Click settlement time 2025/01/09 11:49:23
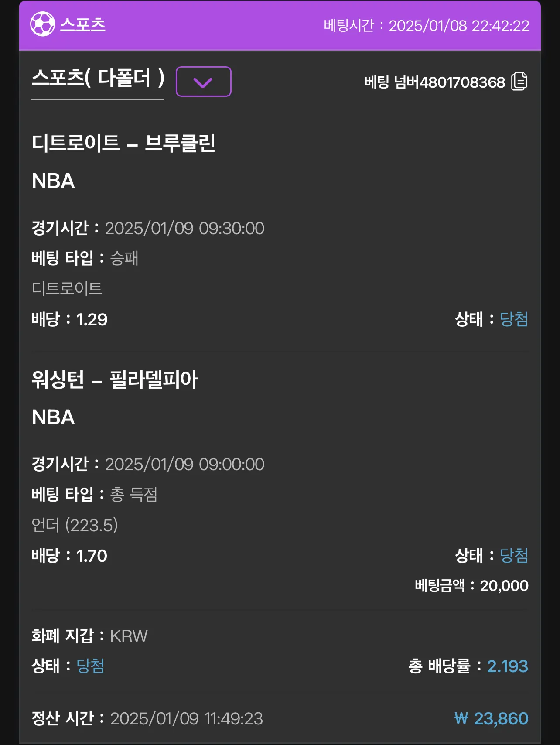This screenshot has height=745, width=560. pos(187,719)
